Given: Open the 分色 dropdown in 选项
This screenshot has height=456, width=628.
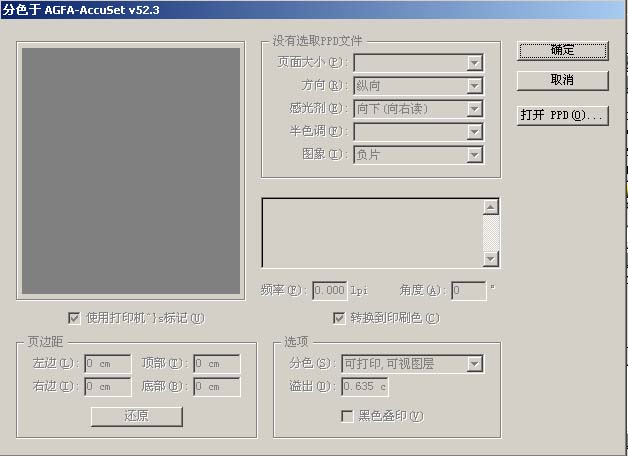Looking at the screenshot, I should (413, 364).
